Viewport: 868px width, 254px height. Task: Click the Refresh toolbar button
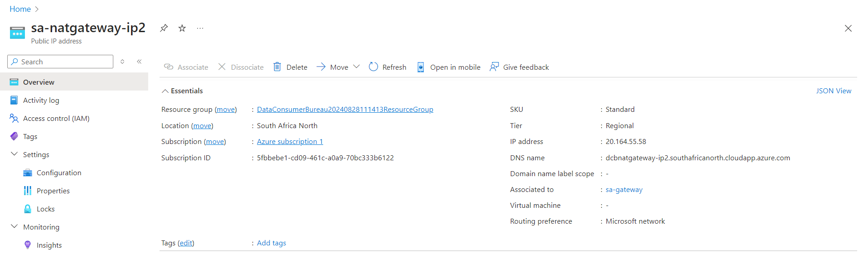click(x=388, y=67)
